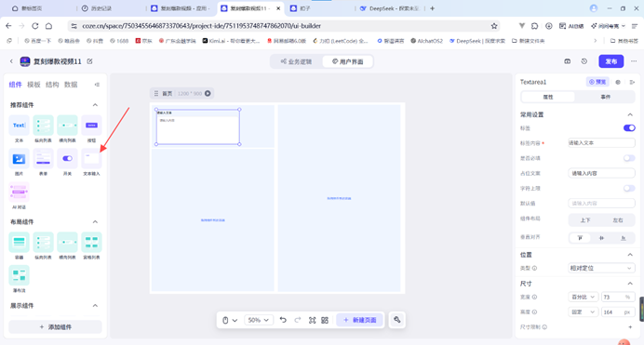Fit canvas to screen icon
Viewport: 644px width, 345px height.
click(x=312, y=320)
